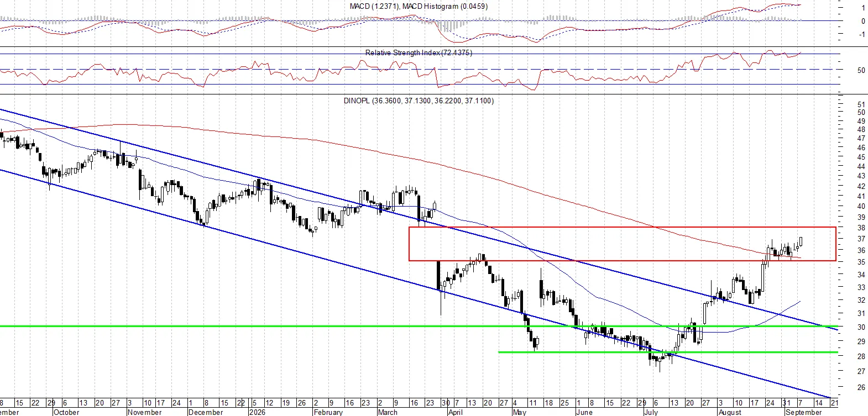Click the December month label on time axis
The height and width of the screenshot is (416, 868).
(205, 412)
